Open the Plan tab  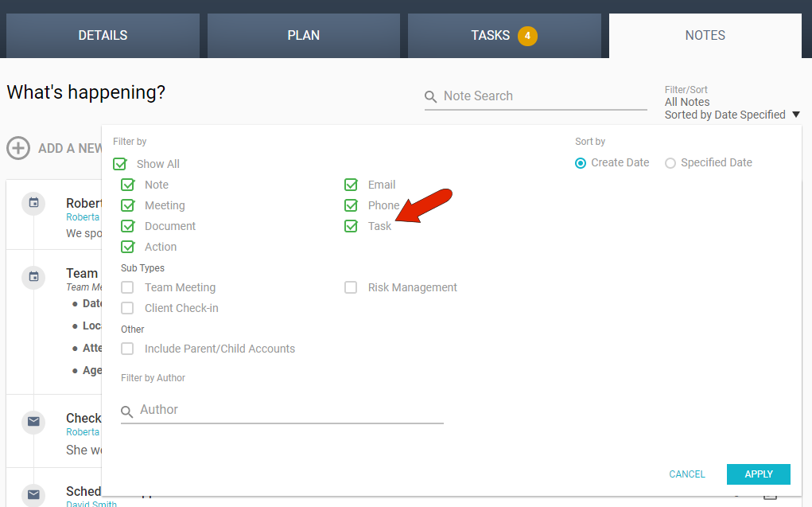303,36
